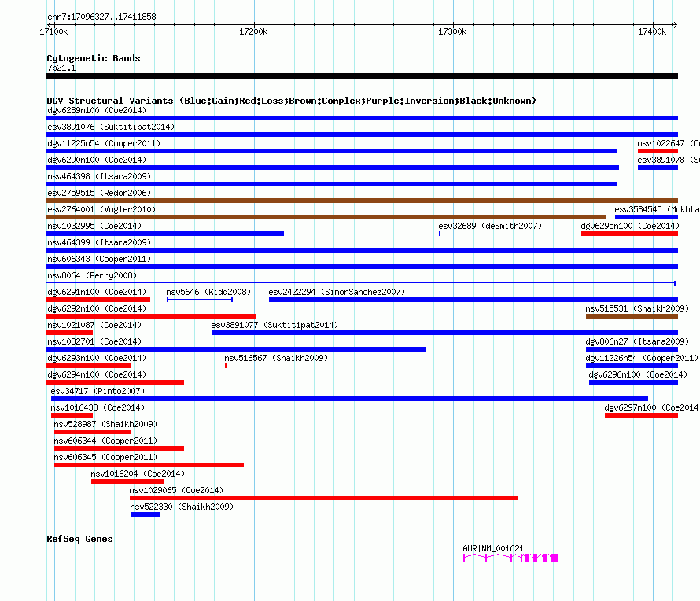Select nsv606344 (Cooper2011) red bar

tap(119, 448)
